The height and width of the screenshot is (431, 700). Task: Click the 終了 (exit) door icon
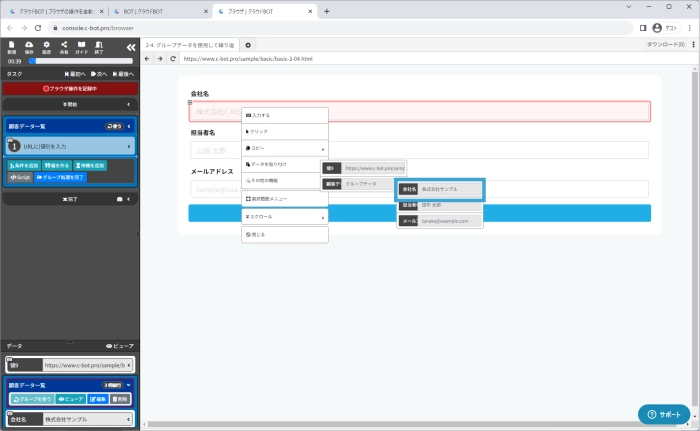[x=98, y=46]
